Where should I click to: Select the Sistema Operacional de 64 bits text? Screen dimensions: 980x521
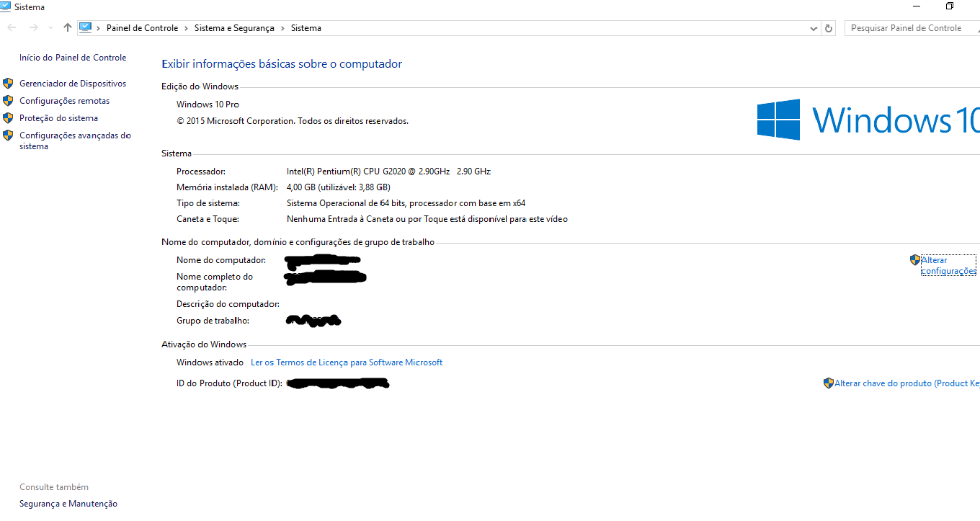click(406, 203)
